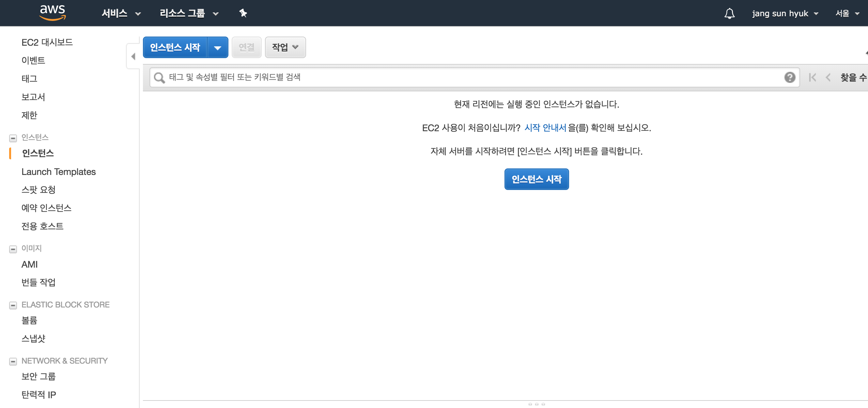Click the first-page pagination arrow

click(x=813, y=77)
